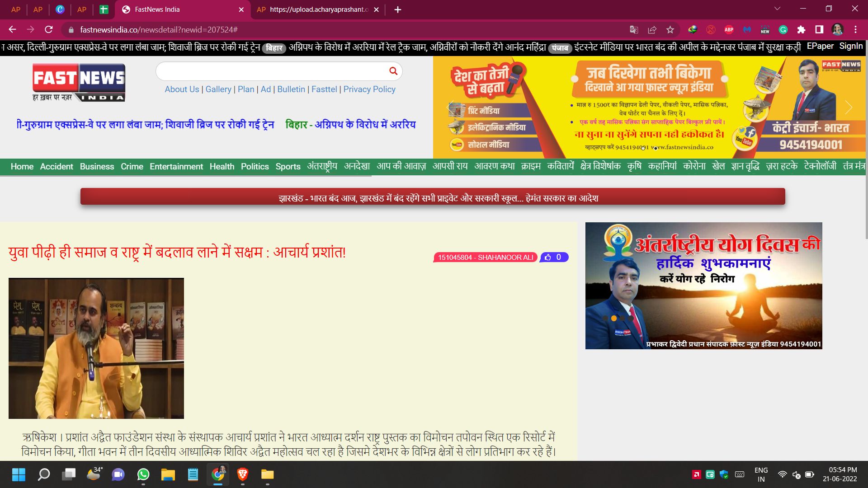Bookmark this page with star icon
Screen dimensions: 868x488
(x=670, y=30)
